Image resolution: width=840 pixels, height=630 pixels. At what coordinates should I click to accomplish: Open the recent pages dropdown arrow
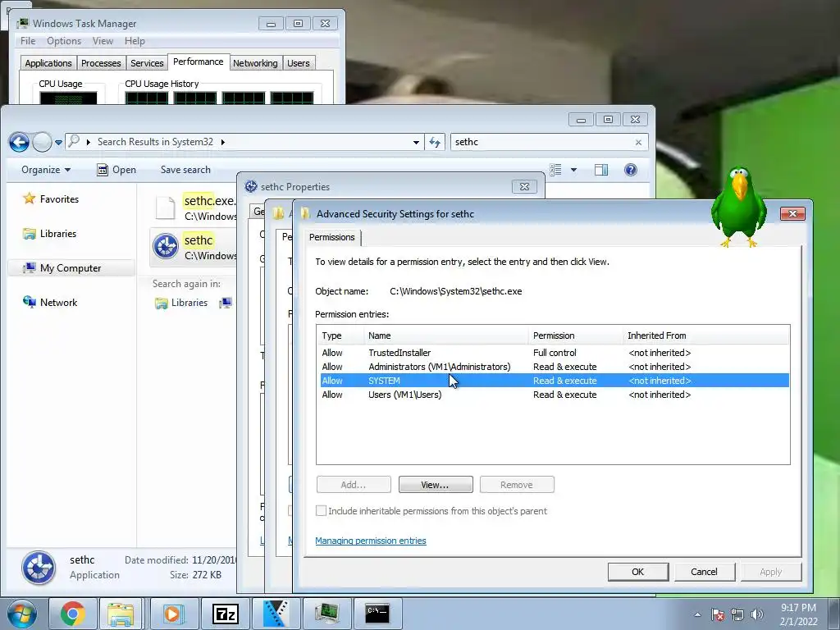click(58, 143)
